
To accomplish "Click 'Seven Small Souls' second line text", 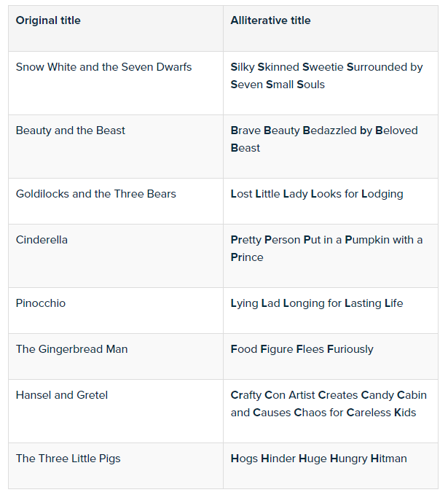I will [278, 85].
